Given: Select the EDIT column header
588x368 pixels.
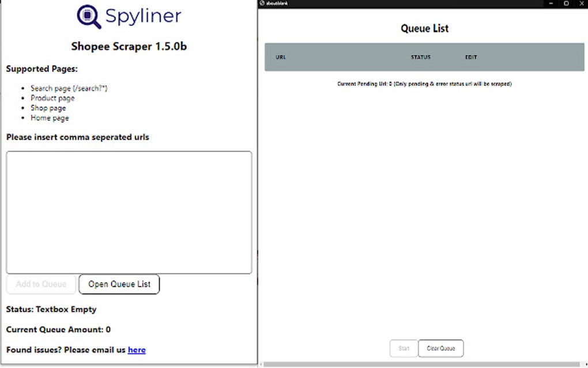Looking at the screenshot, I should 470,57.
